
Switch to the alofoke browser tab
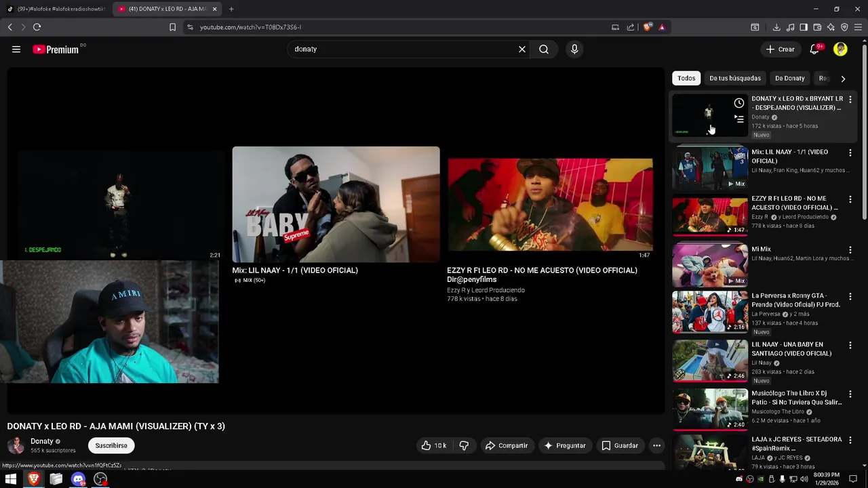click(56, 9)
